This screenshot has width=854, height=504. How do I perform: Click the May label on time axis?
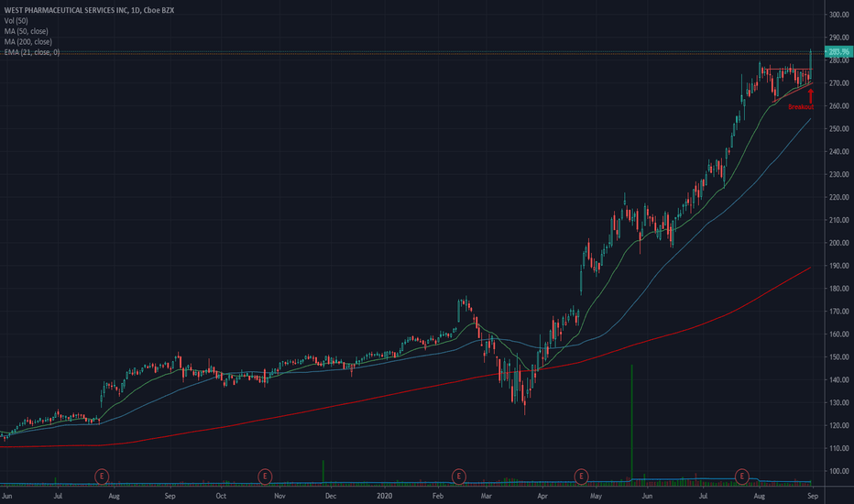(596, 496)
